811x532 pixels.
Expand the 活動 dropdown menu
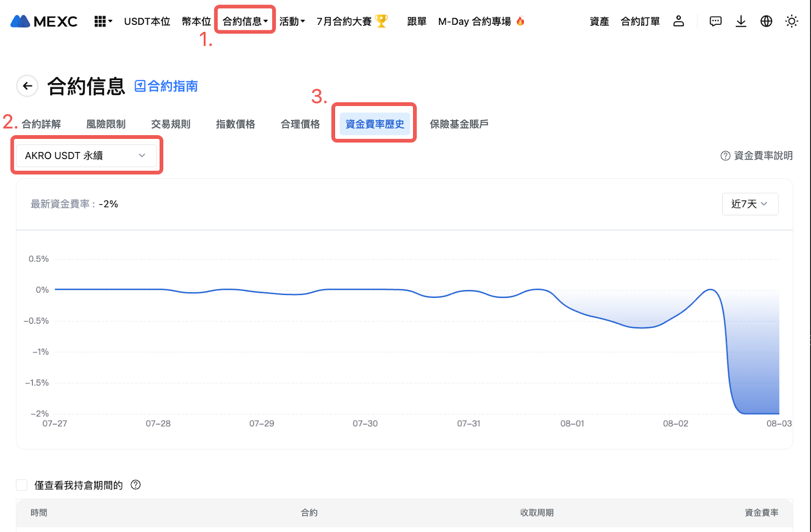point(292,21)
